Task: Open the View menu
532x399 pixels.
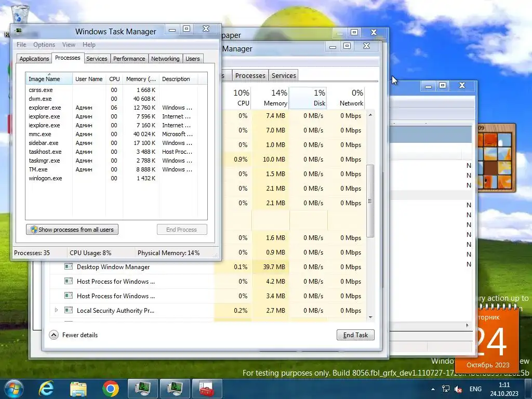Action: 69,45
